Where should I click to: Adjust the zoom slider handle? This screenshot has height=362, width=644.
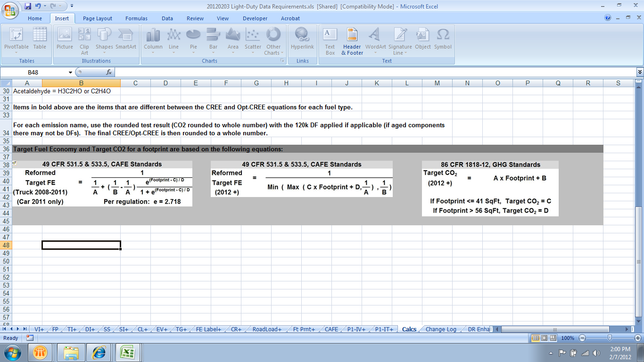(x=610, y=338)
